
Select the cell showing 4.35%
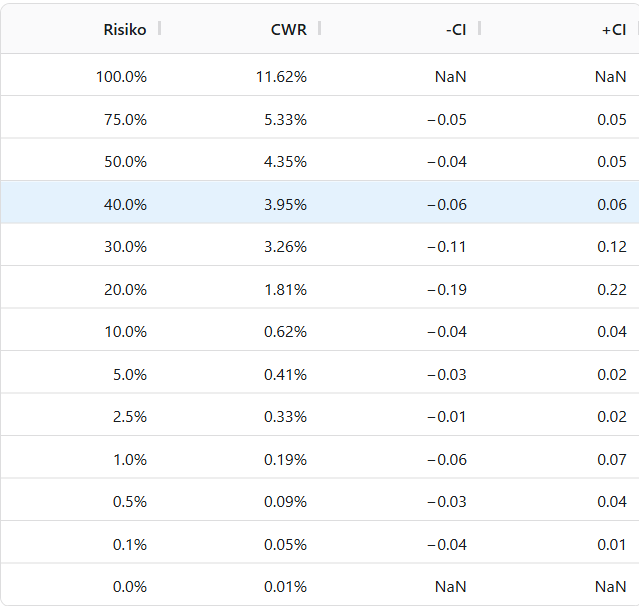[285, 161]
